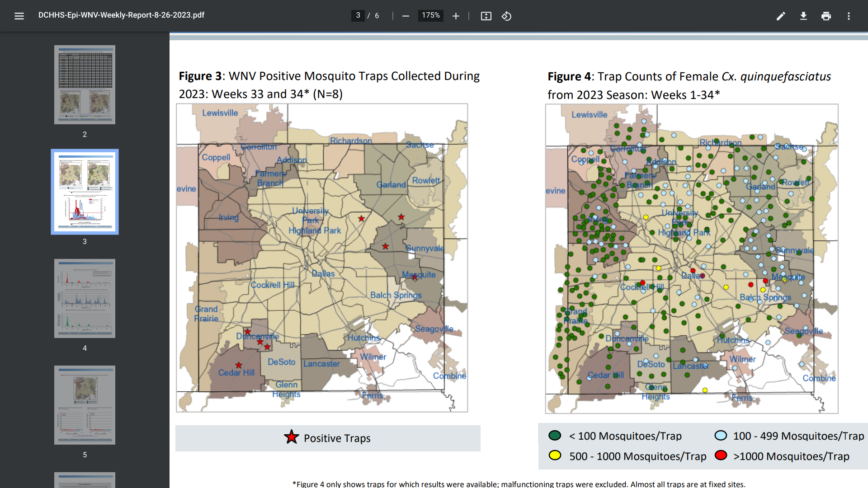Print the document
The image size is (868, 488).
(x=826, y=16)
